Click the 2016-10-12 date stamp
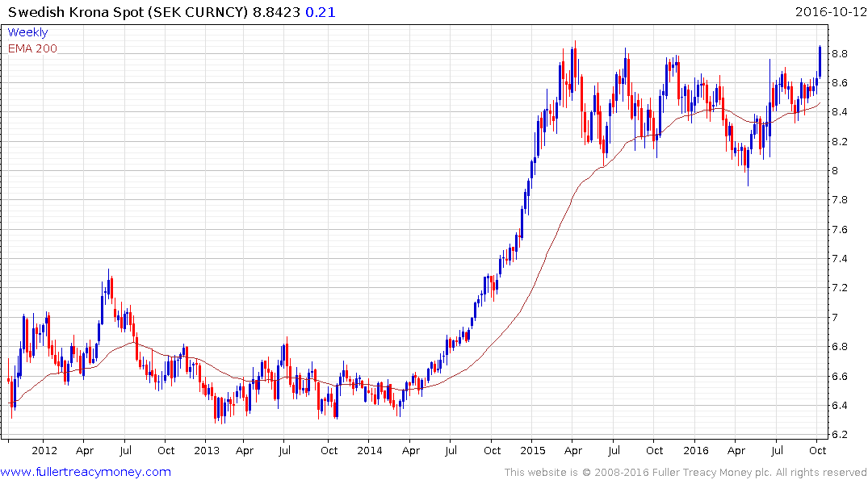This screenshot has width=868, height=484. pos(830,12)
